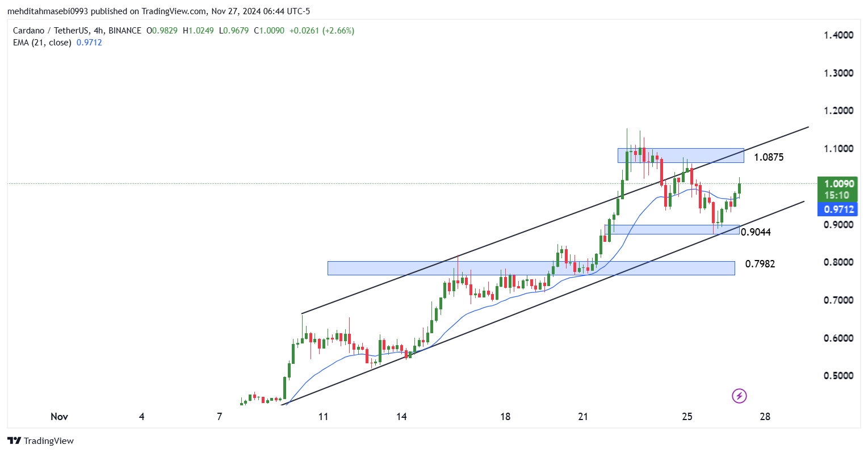
Task: Click the 0.8000 price axis label
Action: tap(838, 262)
